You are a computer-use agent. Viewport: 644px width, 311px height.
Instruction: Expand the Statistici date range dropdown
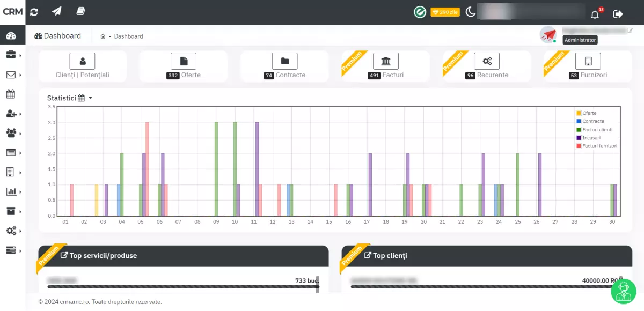click(89, 98)
